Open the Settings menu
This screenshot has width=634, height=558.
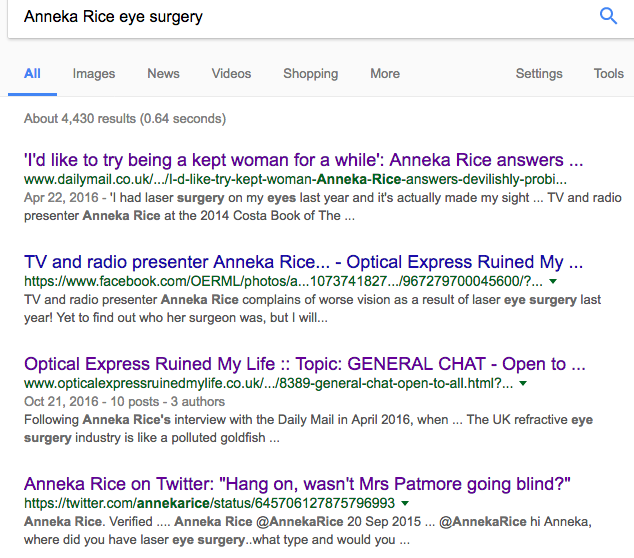click(539, 74)
